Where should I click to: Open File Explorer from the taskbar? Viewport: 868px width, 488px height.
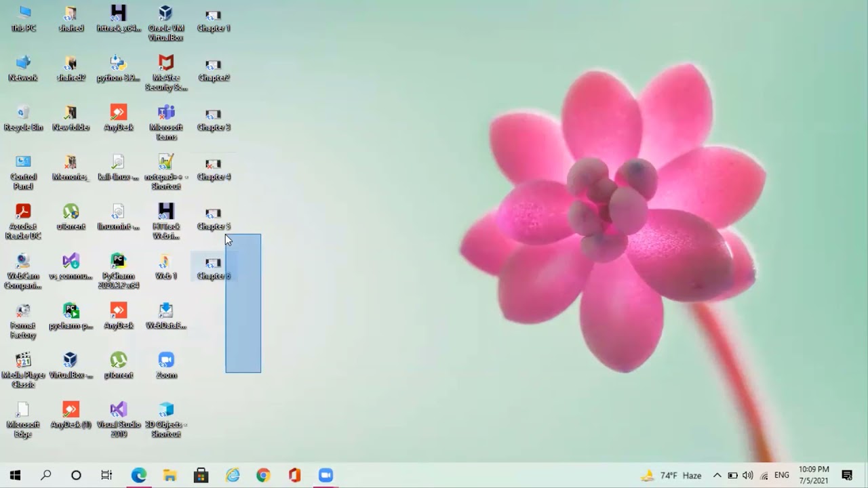coord(170,475)
